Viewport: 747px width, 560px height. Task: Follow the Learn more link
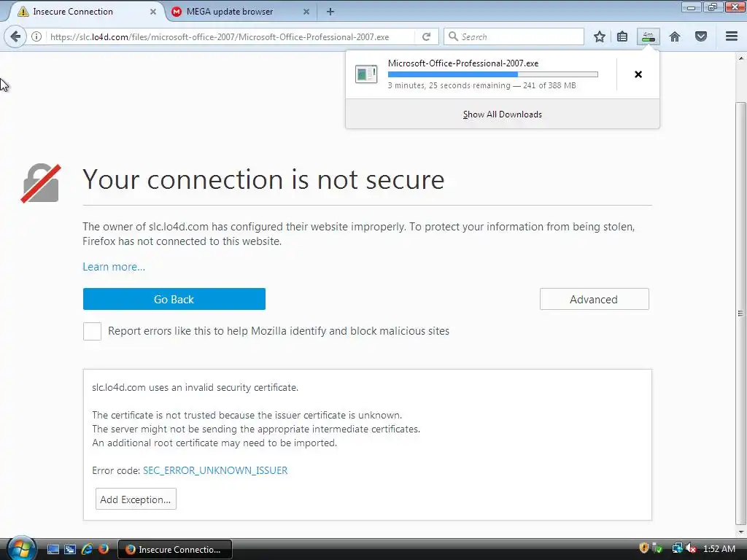(x=114, y=267)
